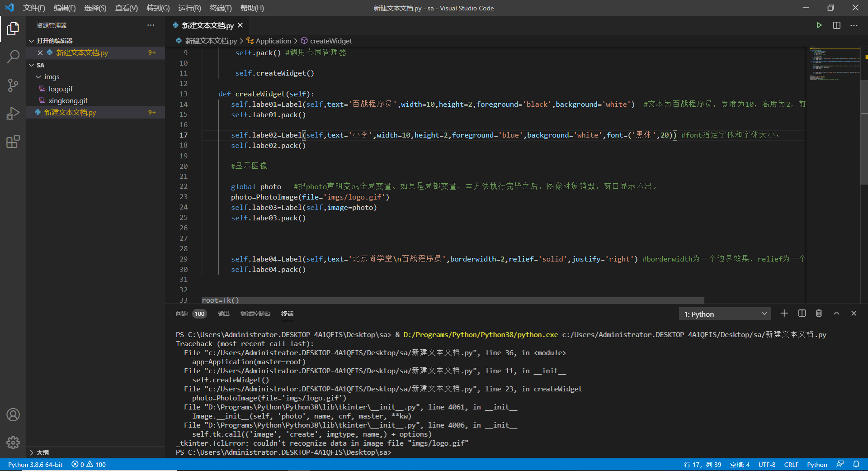Create a new terminal with plus icon
Viewport: 868px width, 471px height.
[x=784, y=313]
